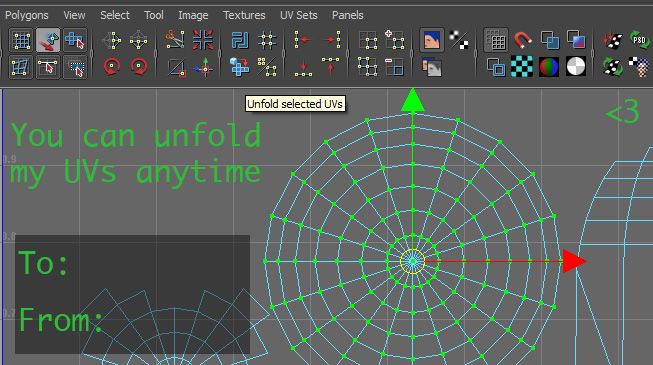
Task: Enable pixel snap with the magnet icon
Action: [522, 40]
